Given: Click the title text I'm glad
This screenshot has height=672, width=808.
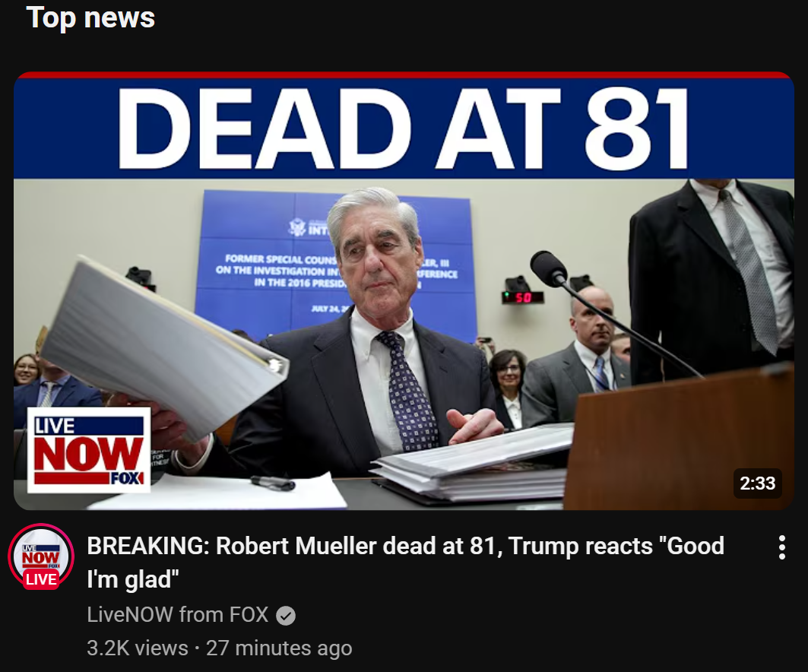Looking at the screenshot, I should (x=132, y=579).
